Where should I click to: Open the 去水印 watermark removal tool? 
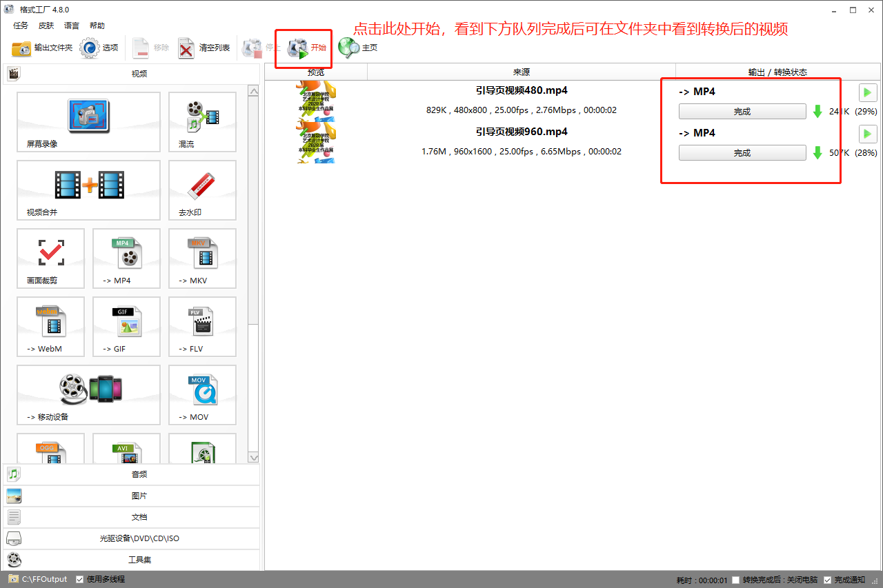pyautogui.click(x=202, y=190)
